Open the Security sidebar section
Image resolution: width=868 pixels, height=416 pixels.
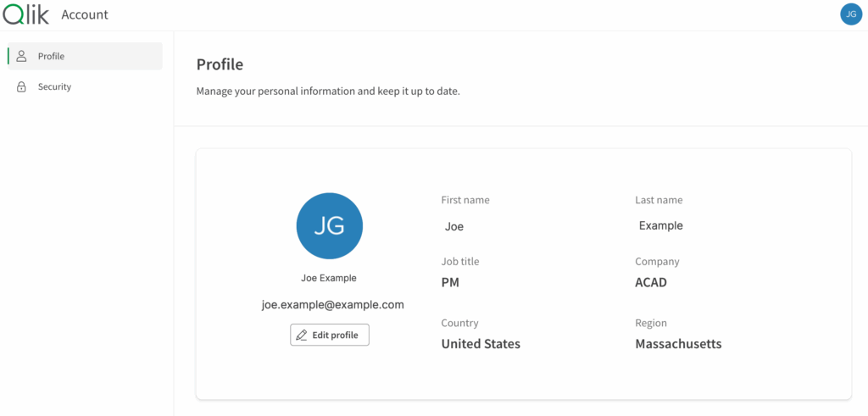tap(54, 86)
